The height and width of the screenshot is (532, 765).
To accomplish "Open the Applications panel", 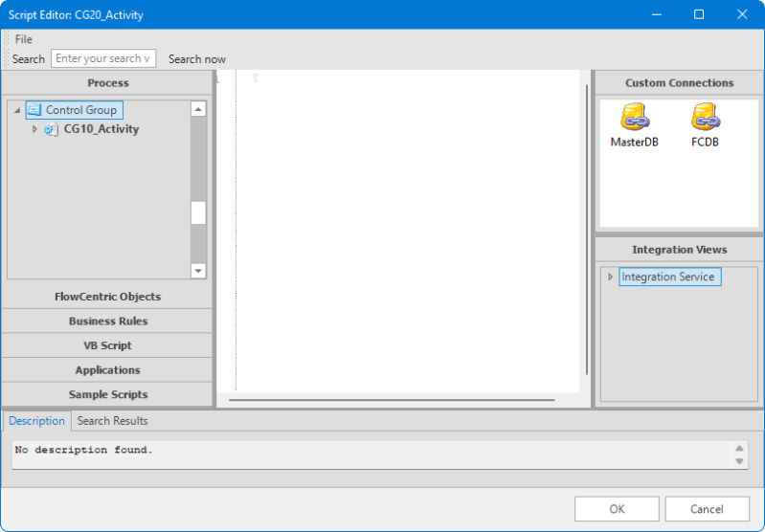I will point(107,369).
